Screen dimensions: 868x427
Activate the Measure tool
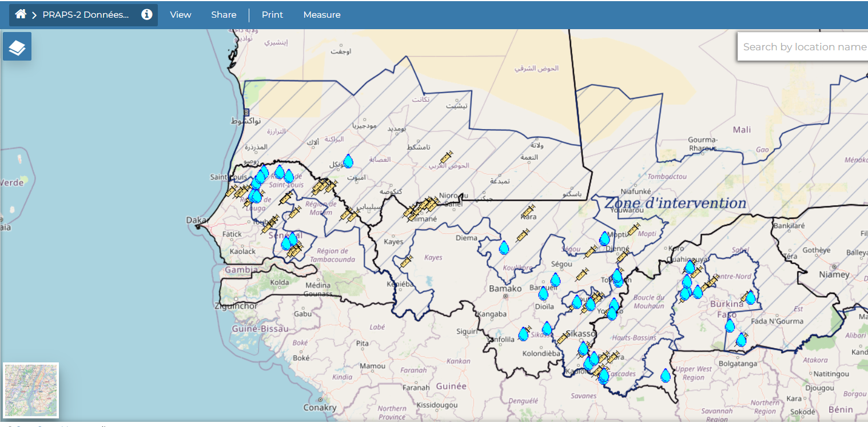tap(322, 15)
